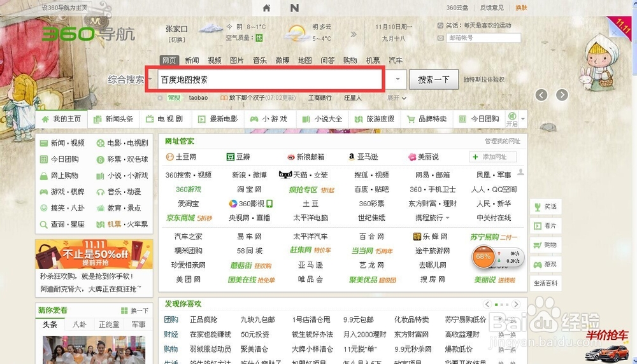Viewport: 637px width, 364px height.
Task: Open 豆瓣 favorite site
Action: (x=238, y=157)
